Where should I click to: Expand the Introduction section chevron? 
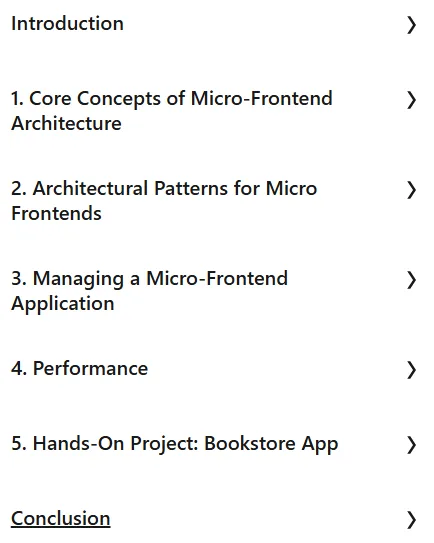411,25
